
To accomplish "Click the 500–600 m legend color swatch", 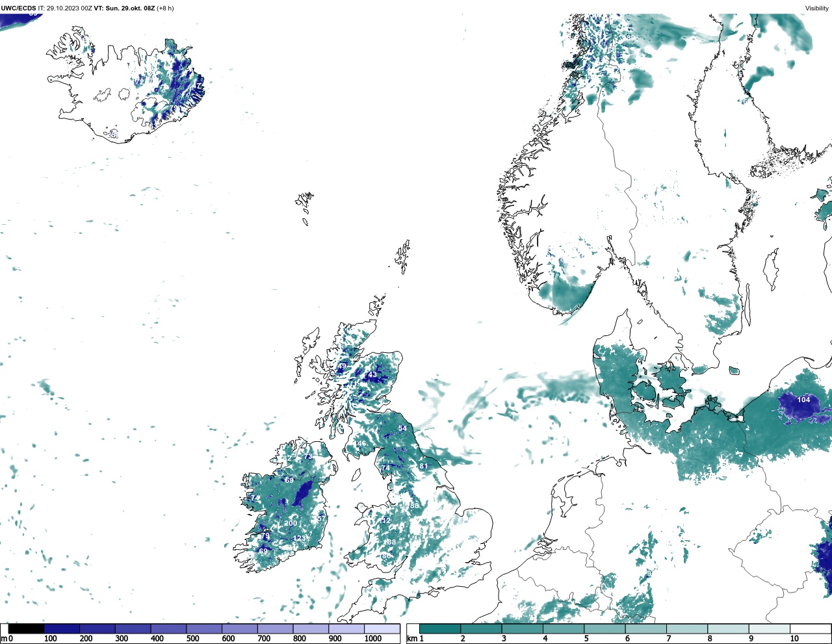I will tap(204, 629).
